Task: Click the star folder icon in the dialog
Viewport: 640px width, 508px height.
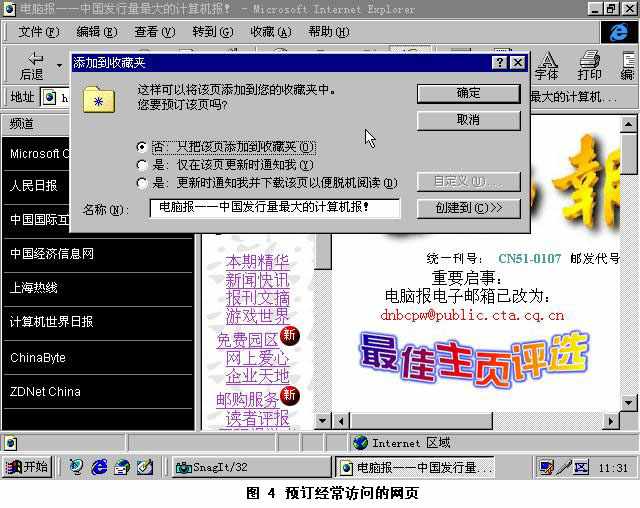Action: [99, 100]
